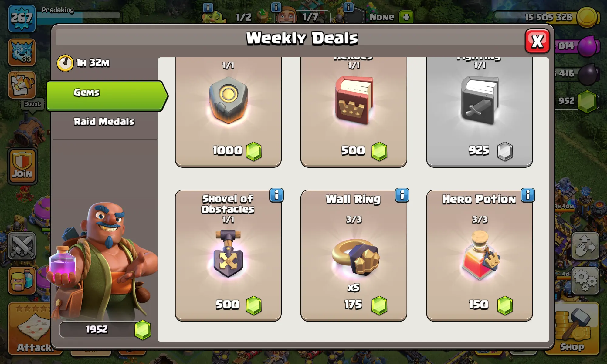Screen dimensions: 607x364
Task: Switch to Raid Medals tab
Action: click(x=104, y=122)
